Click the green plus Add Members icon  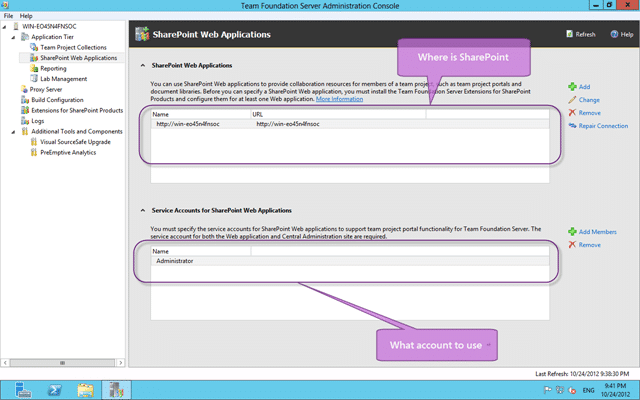tap(572, 231)
